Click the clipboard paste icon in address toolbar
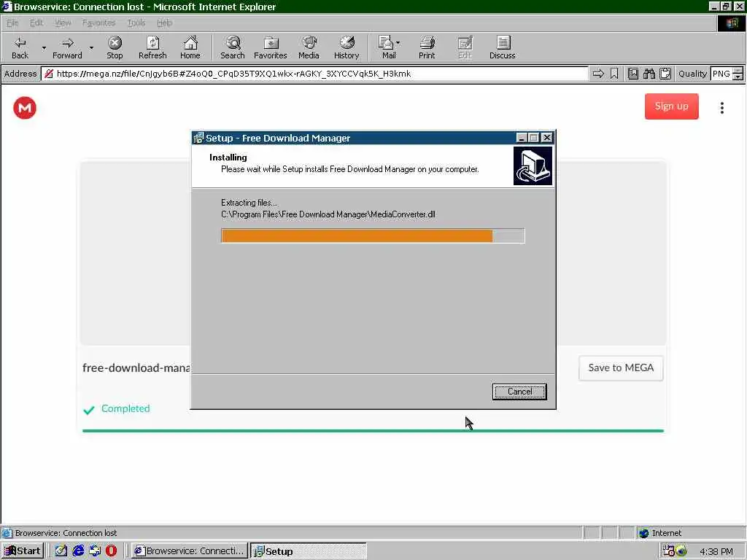The width and height of the screenshot is (747, 560). pyautogui.click(x=665, y=74)
